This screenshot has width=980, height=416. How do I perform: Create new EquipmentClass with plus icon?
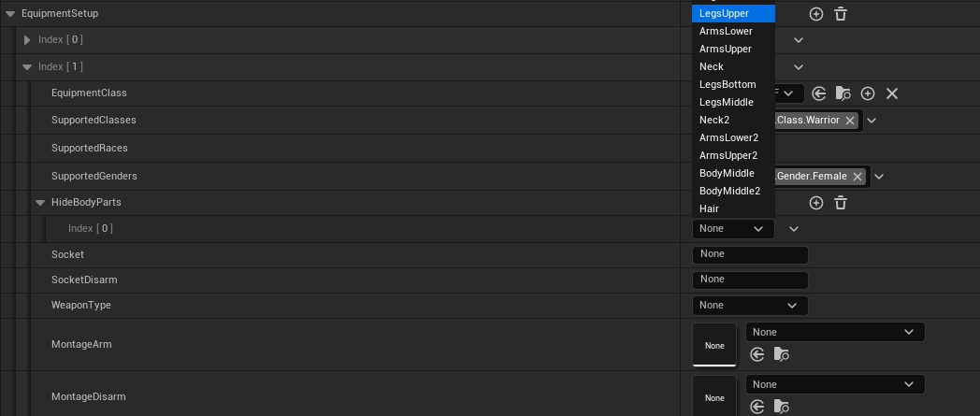coord(868,93)
